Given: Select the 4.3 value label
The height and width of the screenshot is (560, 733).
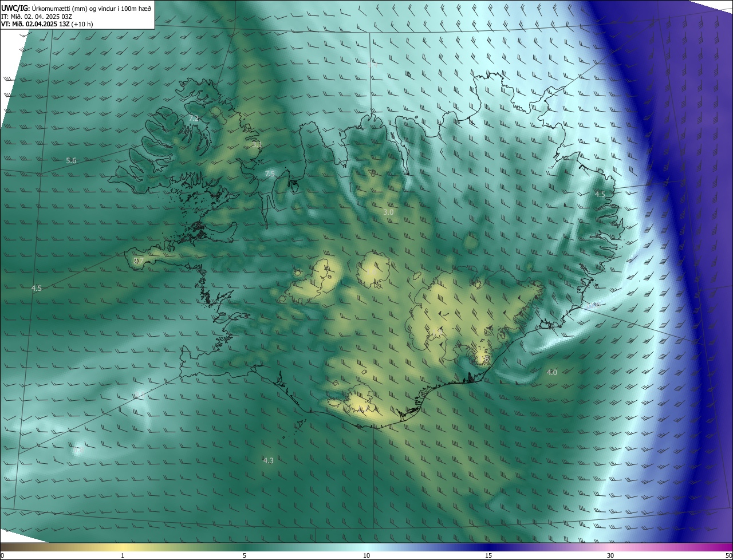Looking at the screenshot, I should pos(268,460).
